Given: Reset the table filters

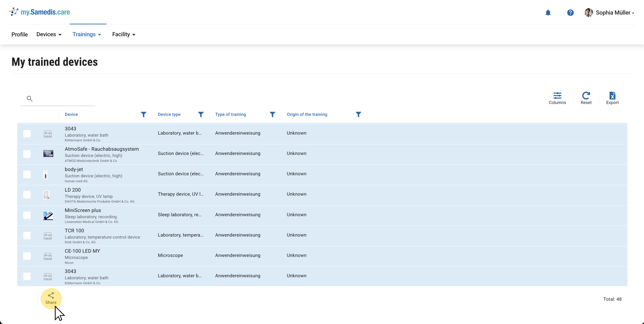Looking at the screenshot, I should pyautogui.click(x=586, y=98).
